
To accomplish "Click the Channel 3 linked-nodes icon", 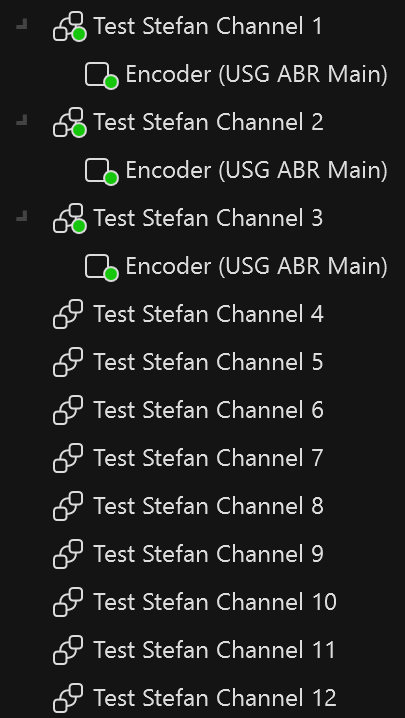I will click(69, 218).
